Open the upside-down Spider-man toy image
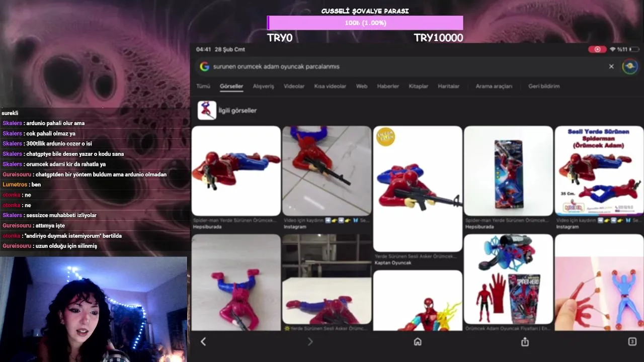The height and width of the screenshot is (362, 644). coord(236,282)
